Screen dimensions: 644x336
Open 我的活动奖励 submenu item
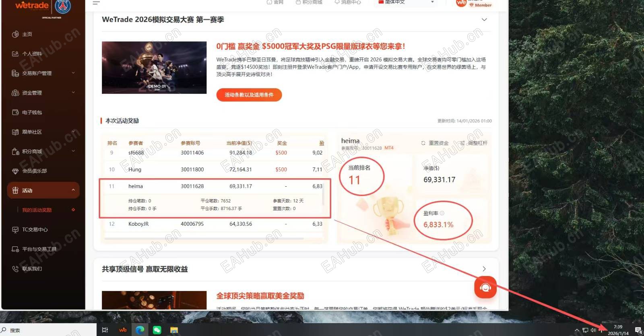pyautogui.click(x=37, y=210)
